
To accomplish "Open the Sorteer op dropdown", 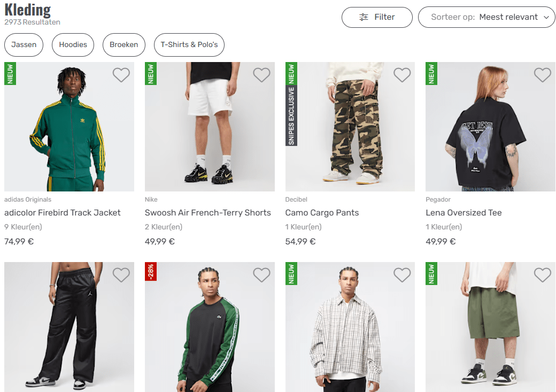I will click(486, 17).
